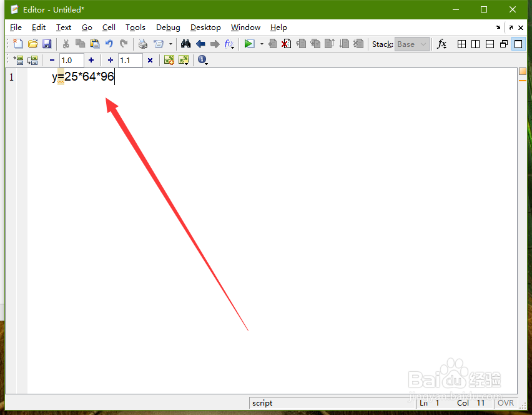Click the OVR overwrite status indicator
Viewport: 532px width, 415px height.
506,402
